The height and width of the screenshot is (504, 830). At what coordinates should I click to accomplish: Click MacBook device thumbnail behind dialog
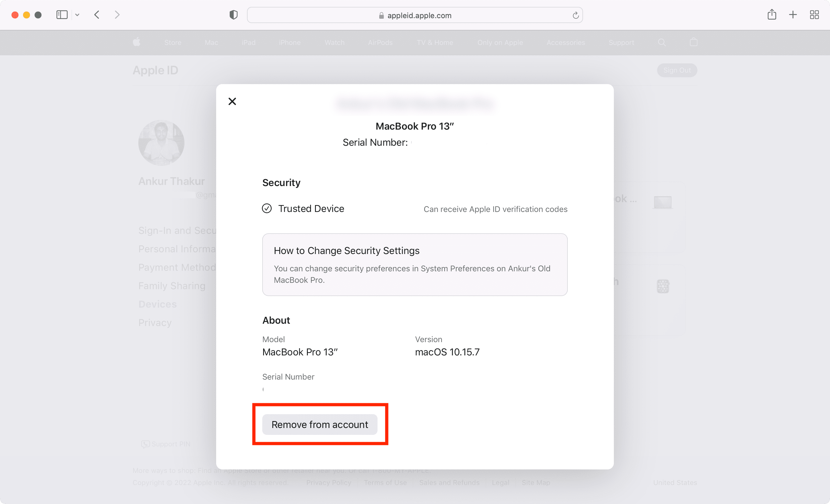click(x=663, y=202)
